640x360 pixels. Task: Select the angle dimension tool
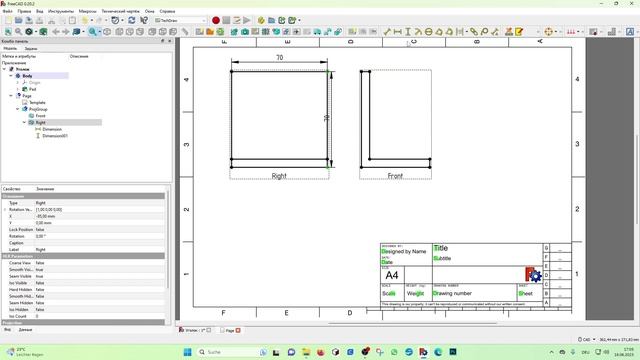[x=439, y=31]
